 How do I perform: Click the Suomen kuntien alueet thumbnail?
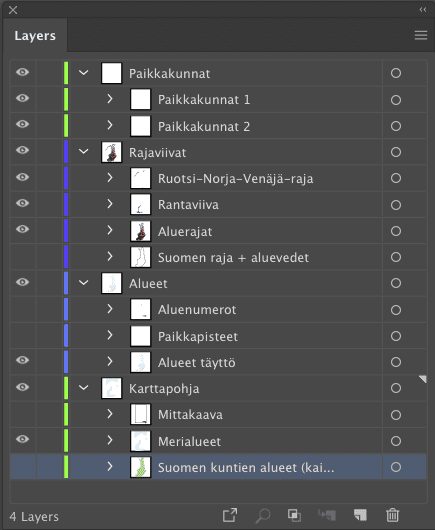(140, 467)
